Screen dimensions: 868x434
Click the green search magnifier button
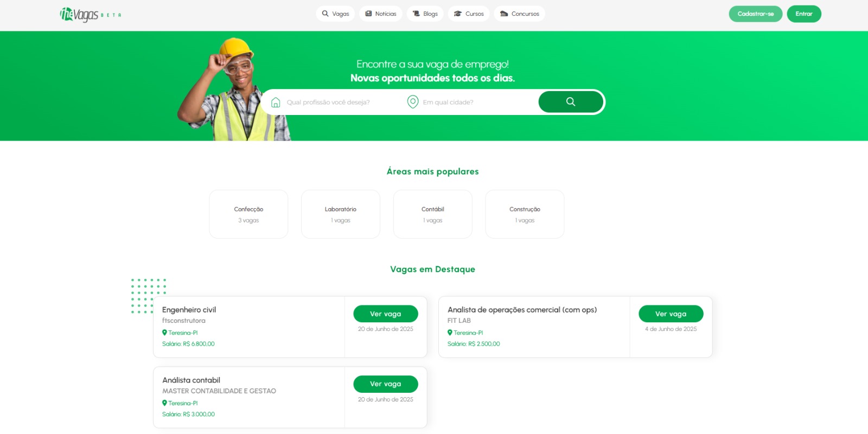[x=571, y=101]
